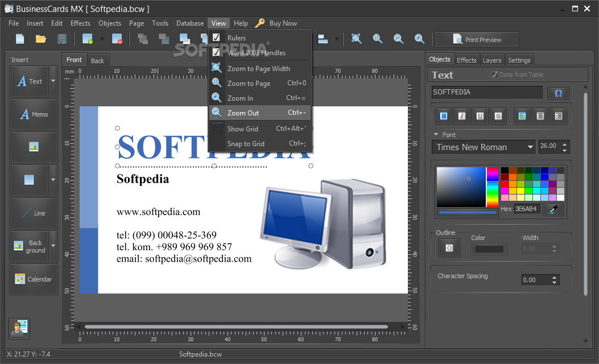
Task: Insert a Calendar object
Action: click(34, 279)
